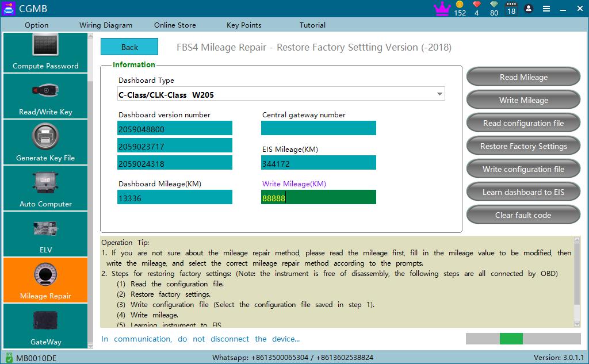The height and width of the screenshot is (364, 589).
Task: Open the Key Points menu
Action: click(x=244, y=25)
